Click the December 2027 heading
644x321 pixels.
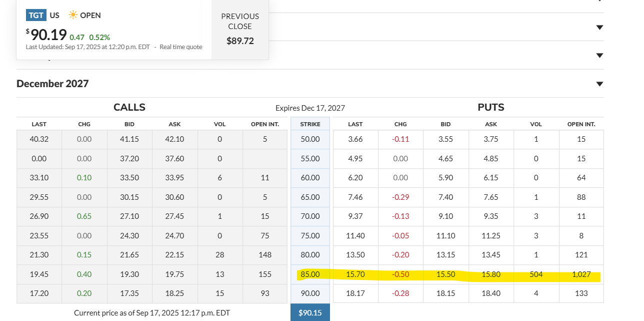[52, 84]
